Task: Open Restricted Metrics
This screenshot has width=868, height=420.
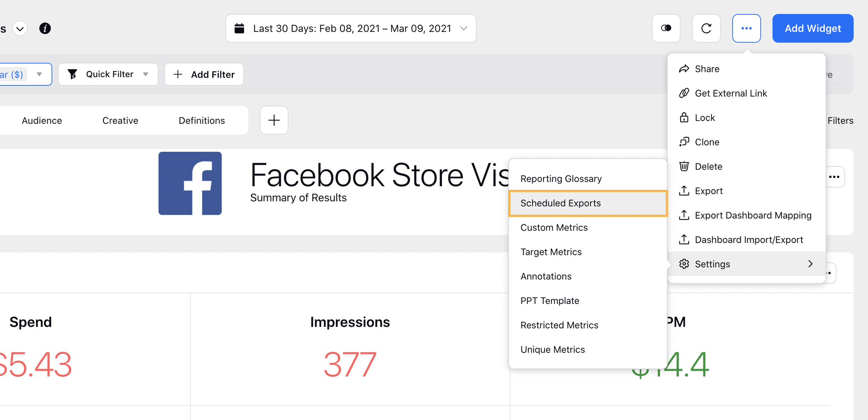Action: pos(588,325)
